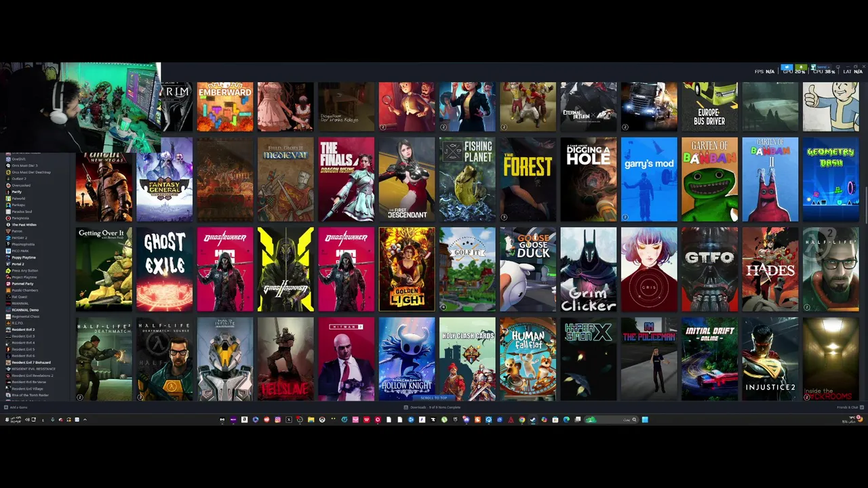Select Ghost Exile cover
The height and width of the screenshot is (488, 868).
point(164,269)
